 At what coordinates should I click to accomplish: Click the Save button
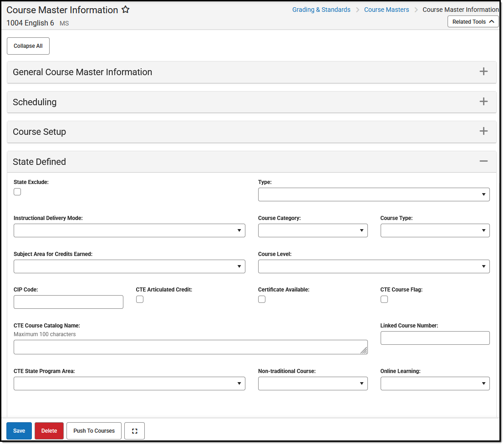click(x=19, y=430)
